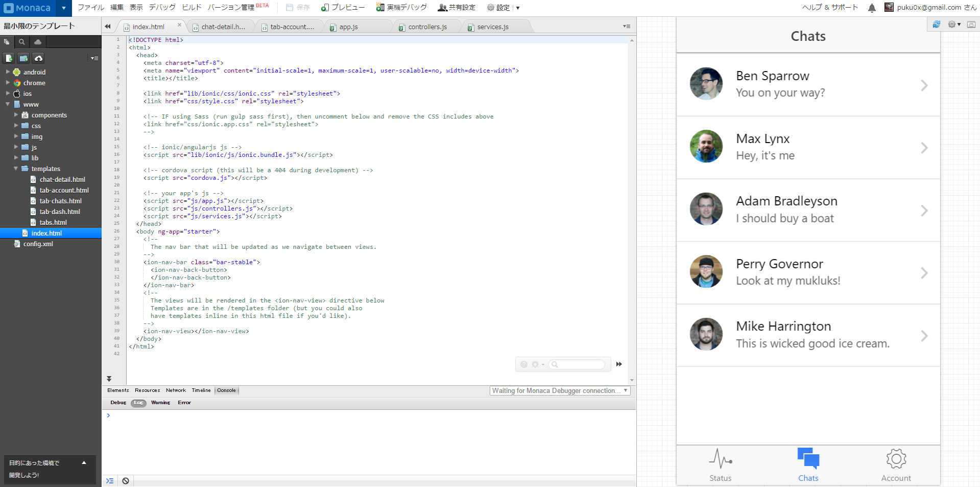Refresh the preview with blue sync icon
The width and height of the screenshot is (980, 487).
coord(937,25)
